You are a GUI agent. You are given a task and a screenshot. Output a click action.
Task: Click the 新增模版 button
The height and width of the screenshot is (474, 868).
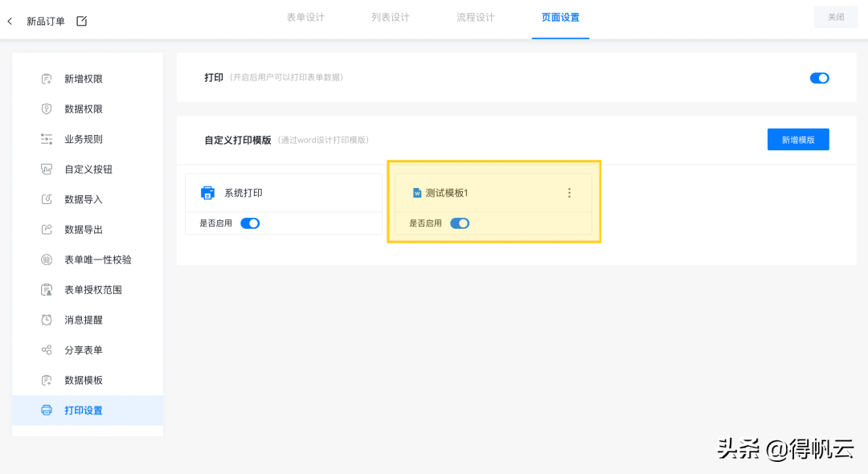798,139
